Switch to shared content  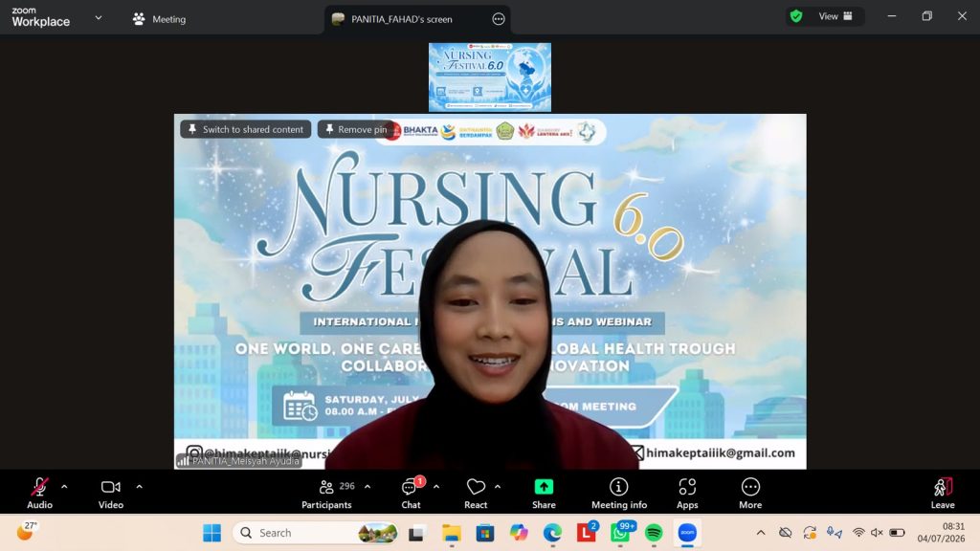click(x=246, y=129)
